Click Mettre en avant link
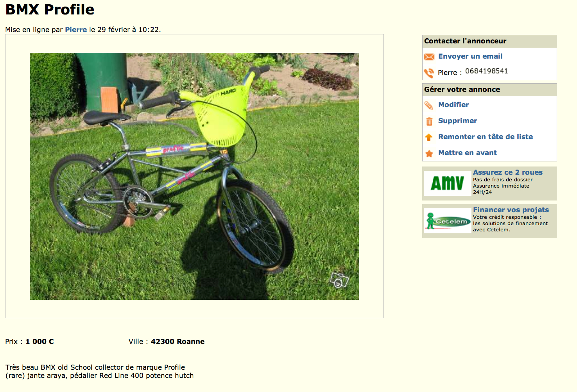Viewport: 577px width, 392px height. 468,153
